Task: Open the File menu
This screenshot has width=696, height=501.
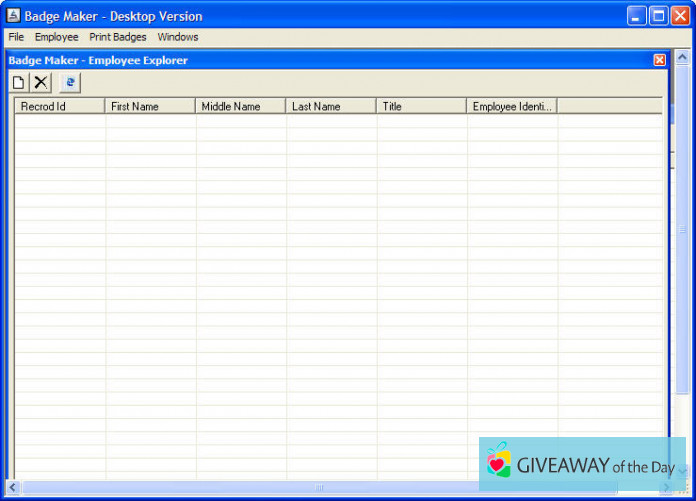Action: tap(16, 37)
